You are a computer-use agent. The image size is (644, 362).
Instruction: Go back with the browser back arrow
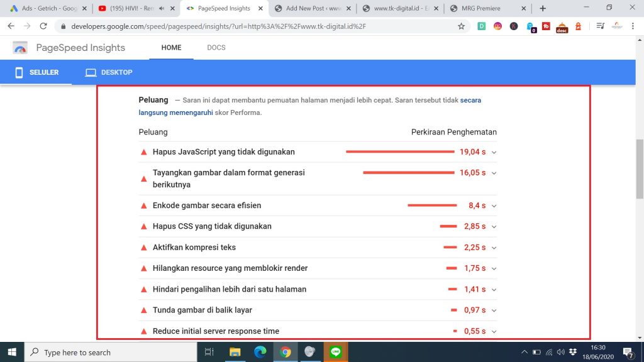[x=11, y=26]
